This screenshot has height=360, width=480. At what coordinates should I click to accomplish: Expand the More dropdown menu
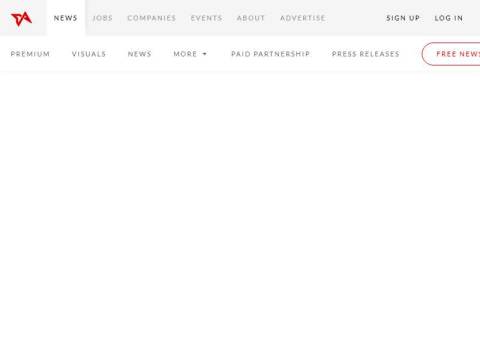click(x=190, y=54)
